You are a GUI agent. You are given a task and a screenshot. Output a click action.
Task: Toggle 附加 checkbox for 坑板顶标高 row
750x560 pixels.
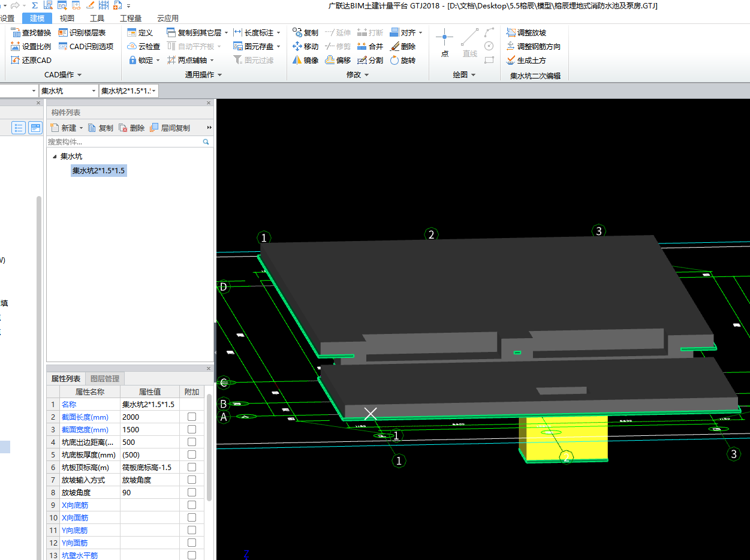point(192,467)
